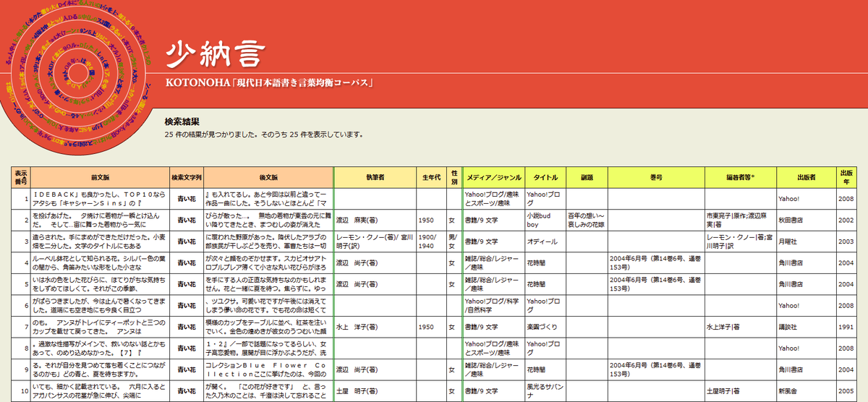Click publication year 2005

point(846,390)
